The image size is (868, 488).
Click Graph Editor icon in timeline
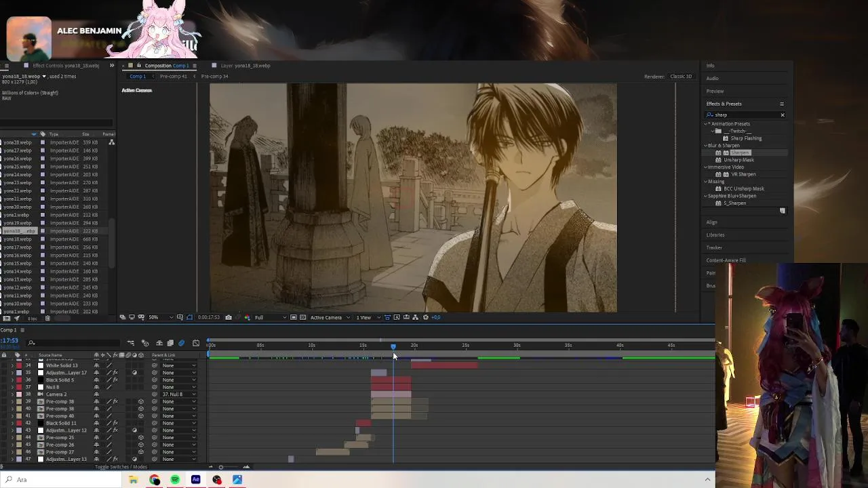(x=196, y=343)
